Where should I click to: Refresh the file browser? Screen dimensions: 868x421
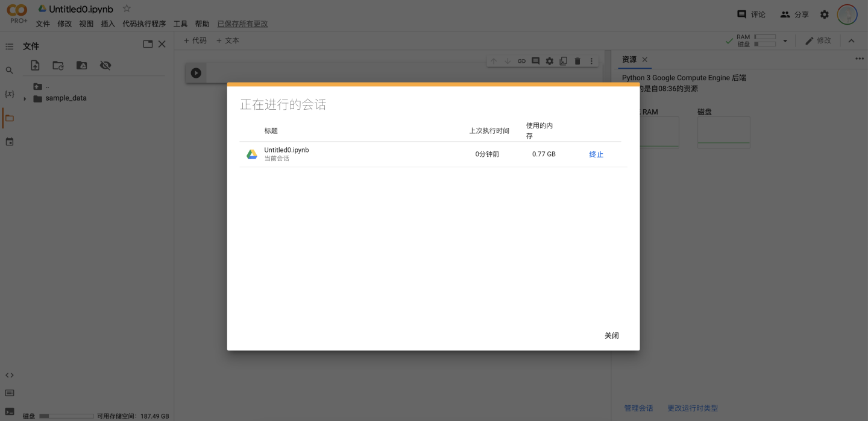pyautogui.click(x=58, y=66)
